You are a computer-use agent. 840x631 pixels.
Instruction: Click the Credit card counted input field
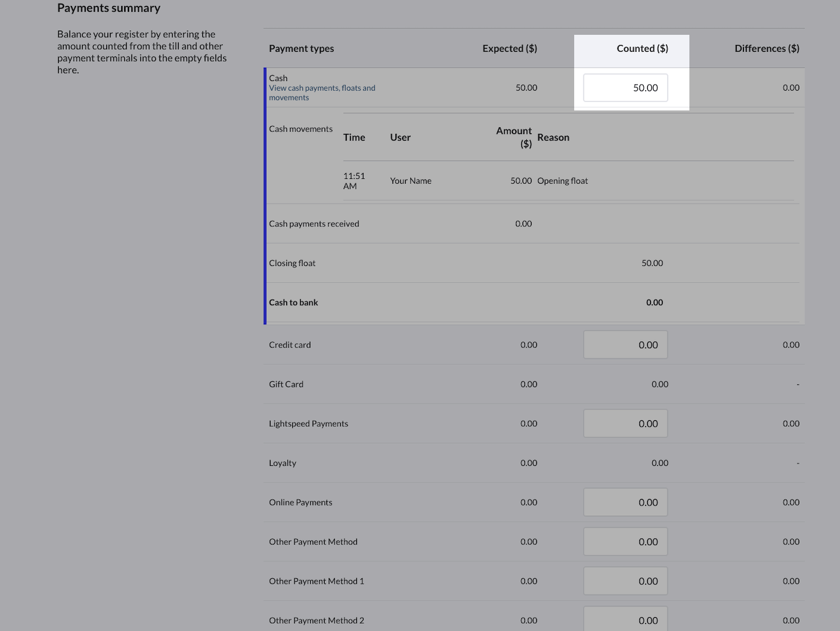(625, 345)
